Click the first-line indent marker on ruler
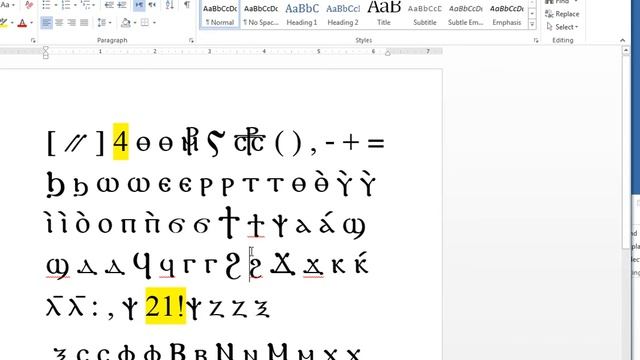Viewport: 640px width, 360px height. tap(46, 49)
